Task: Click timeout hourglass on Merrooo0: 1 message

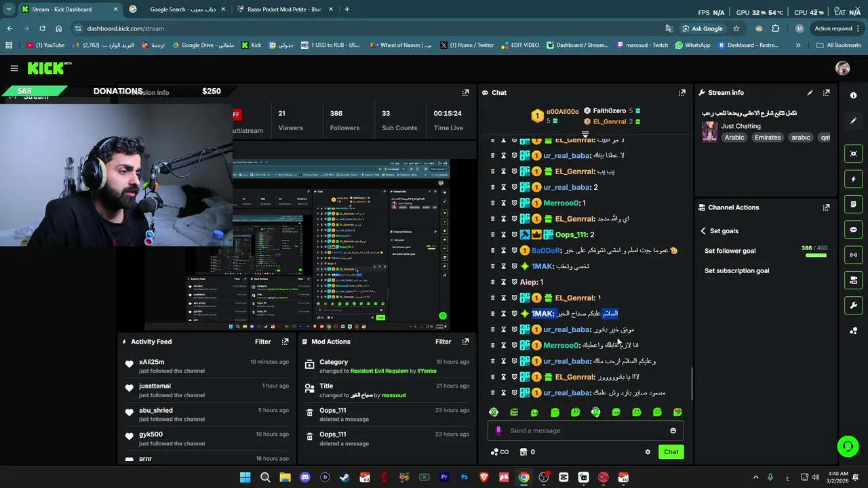Action: 503,203
